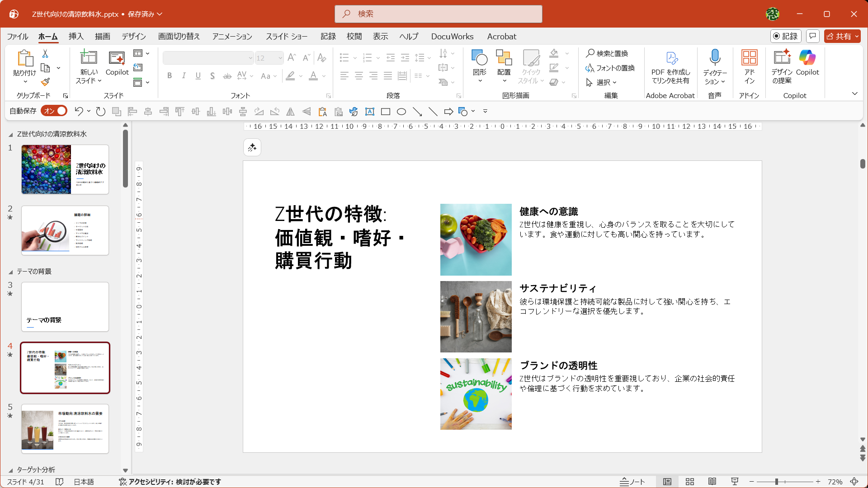Click the 共有 share button
Viewport: 868px width, 488px height.
[842, 36]
